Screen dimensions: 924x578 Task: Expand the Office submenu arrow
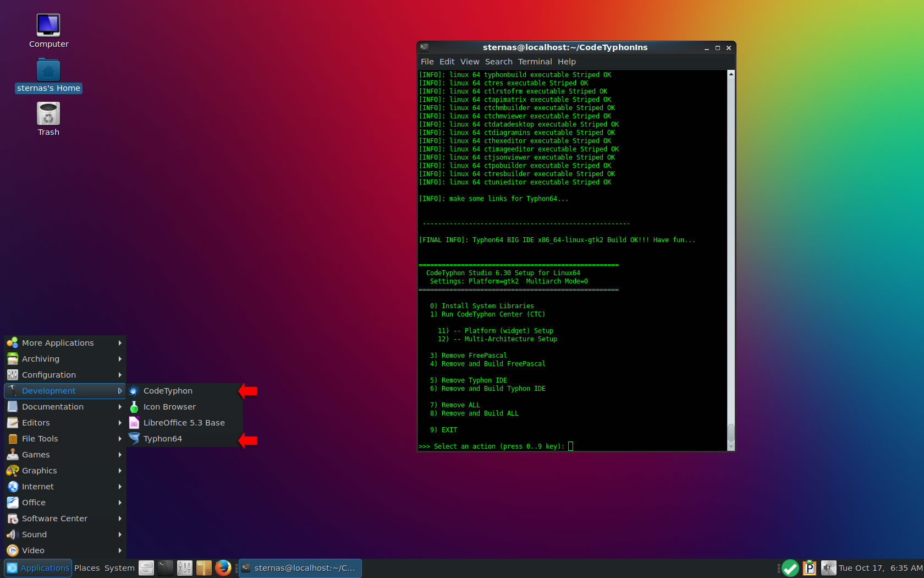click(x=120, y=503)
